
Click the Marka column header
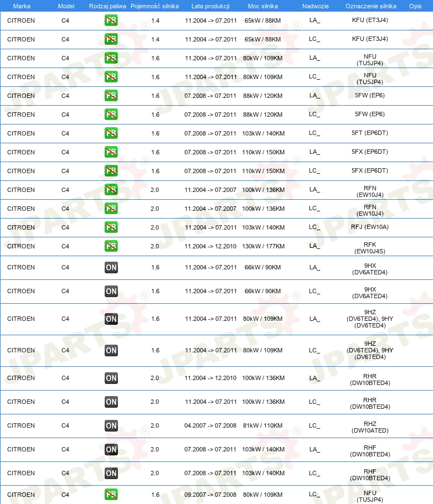pos(22,6)
